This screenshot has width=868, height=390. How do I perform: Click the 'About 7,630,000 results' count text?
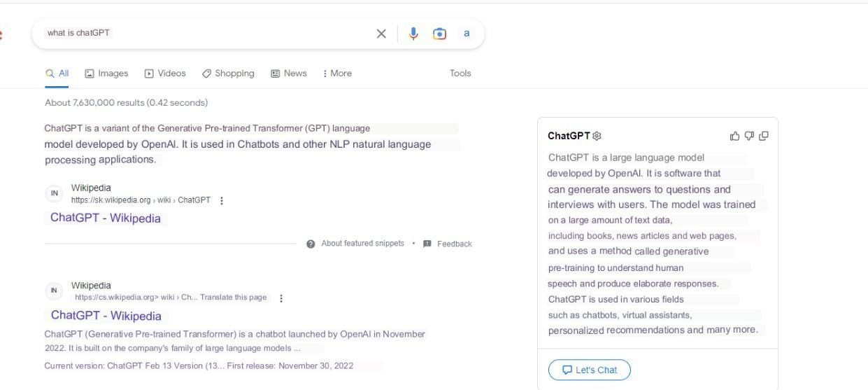127,103
